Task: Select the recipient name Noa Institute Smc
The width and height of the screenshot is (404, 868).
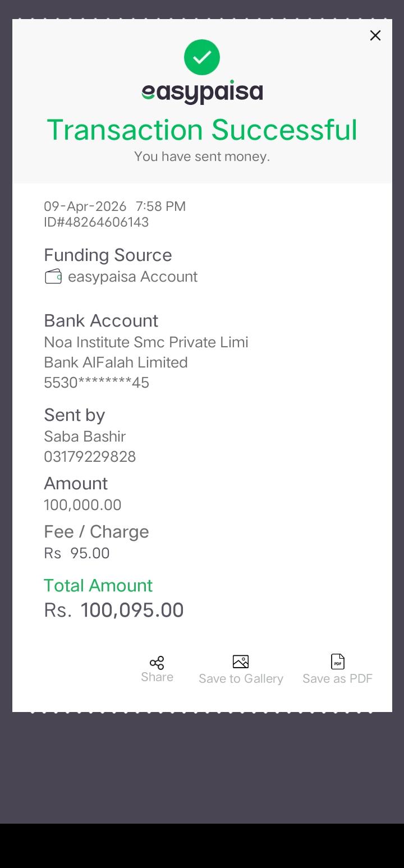Action: pyautogui.click(x=146, y=342)
